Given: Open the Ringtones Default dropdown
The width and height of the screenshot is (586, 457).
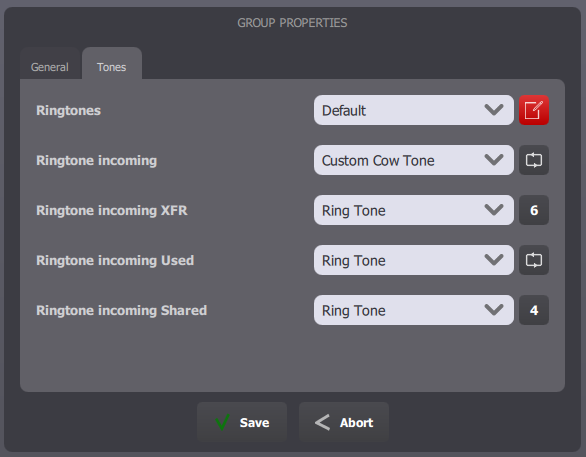Looking at the screenshot, I should 414,110.
